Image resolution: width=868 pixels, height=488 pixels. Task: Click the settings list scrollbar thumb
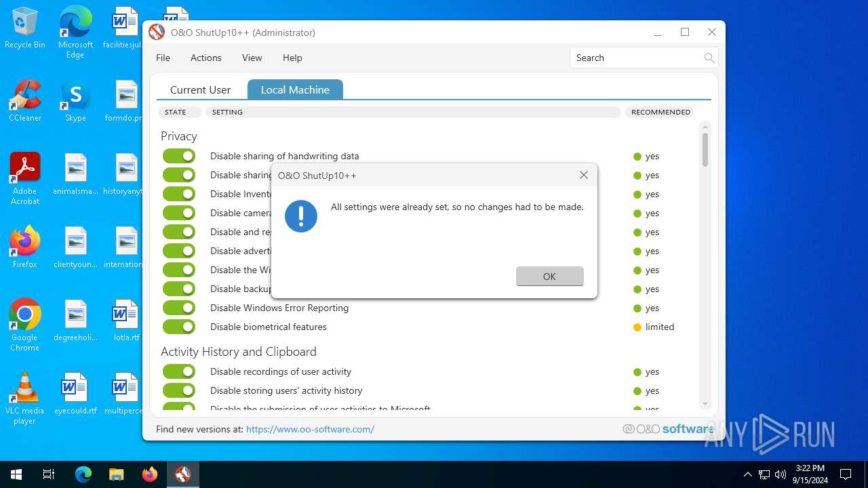pyautogui.click(x=705, y=150)
